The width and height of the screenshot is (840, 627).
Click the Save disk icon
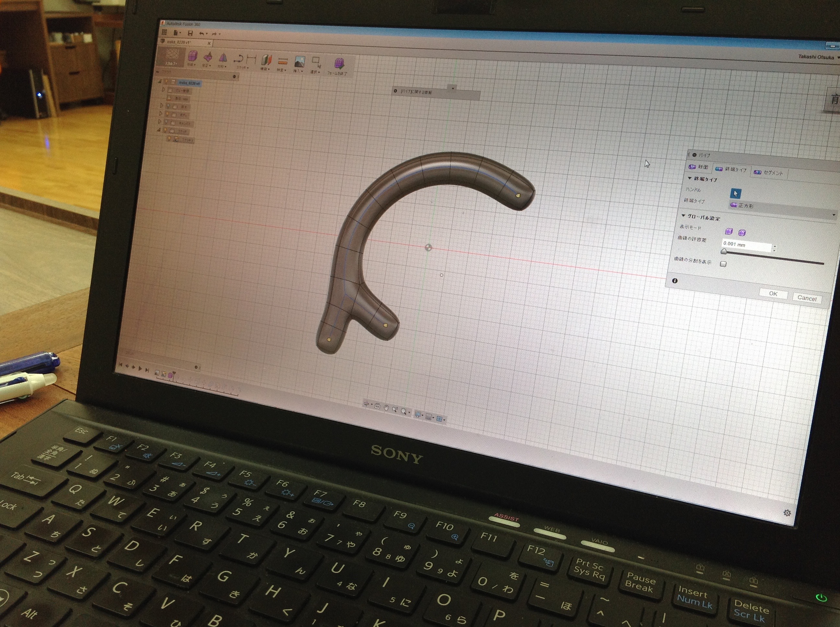(x=190, y=33)
